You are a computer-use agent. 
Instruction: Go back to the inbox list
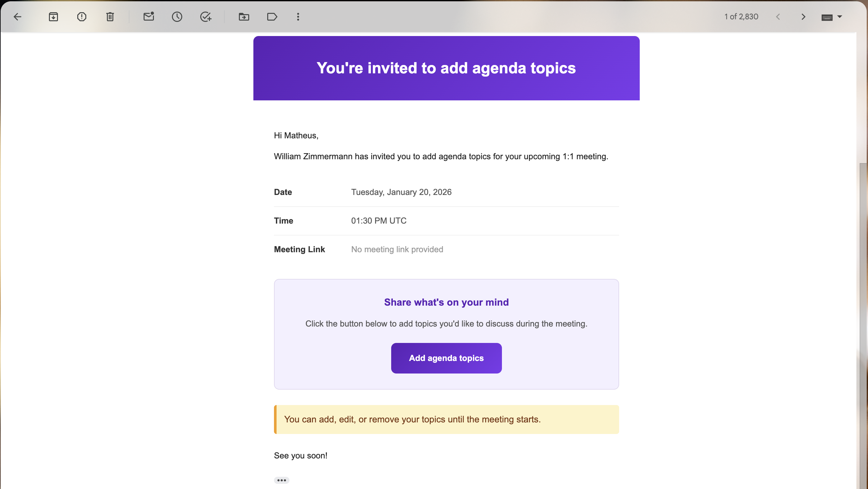coord(17,17)
